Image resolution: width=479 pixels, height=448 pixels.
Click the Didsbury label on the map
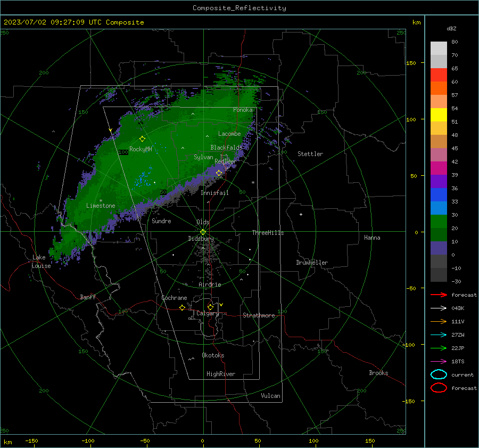point(201,239)
